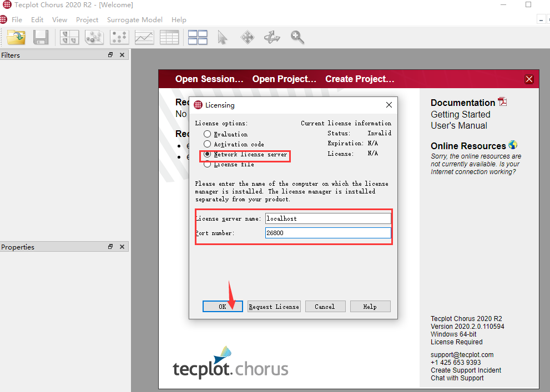Click the table view toolbar icon
This screenshot has width=550, height=392.
[x=169, y=37]
